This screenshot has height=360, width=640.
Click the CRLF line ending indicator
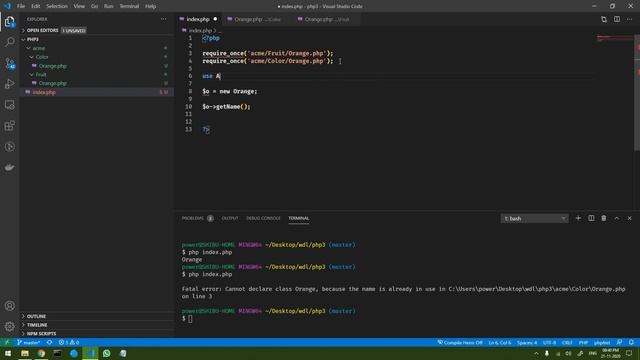click(567, 342)
